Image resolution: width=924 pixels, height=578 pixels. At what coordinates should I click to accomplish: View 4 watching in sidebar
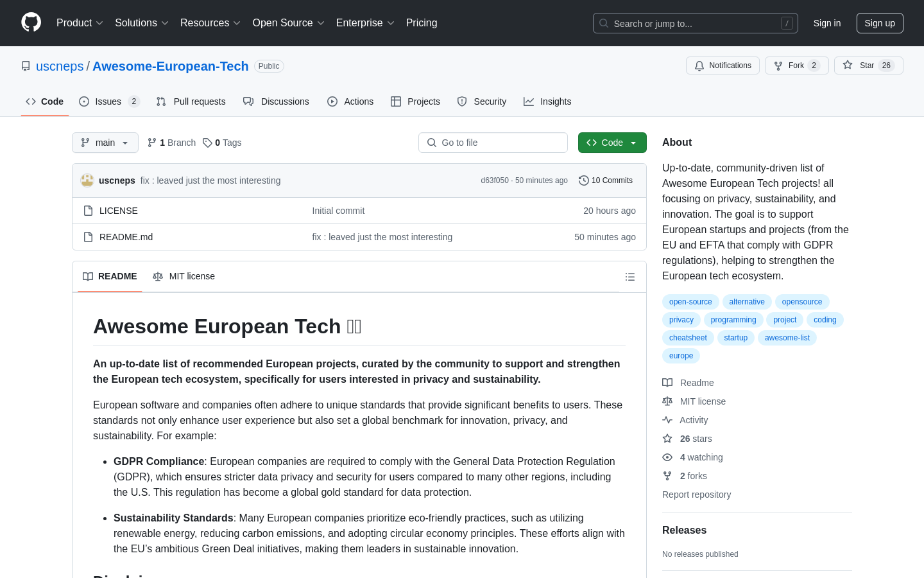pyautogui.click(x=692, y=457)
